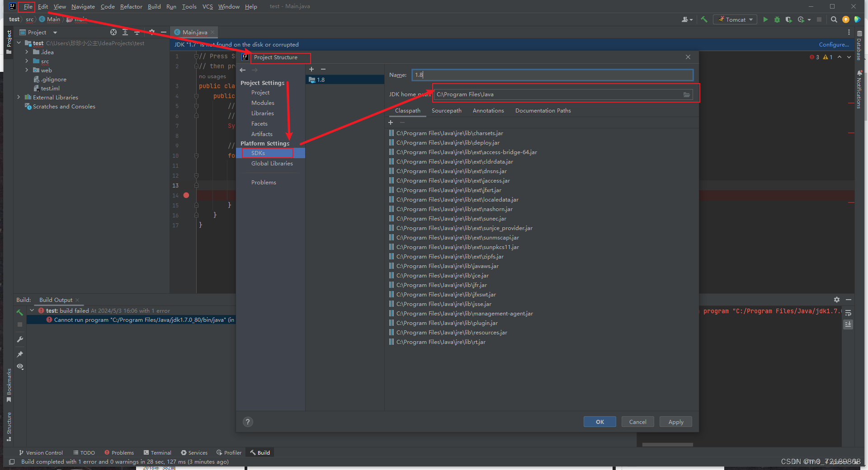
Task: Switch to the Sourcepath tab
Action: [x=446, y=110]
